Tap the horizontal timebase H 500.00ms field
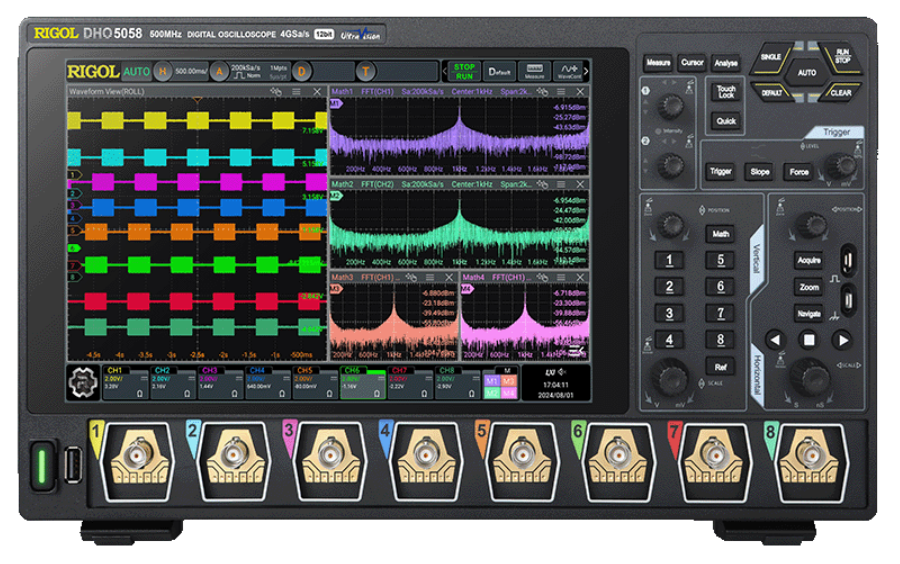Image resolution: width=900 pixels, height=564 pixels. 176,72
